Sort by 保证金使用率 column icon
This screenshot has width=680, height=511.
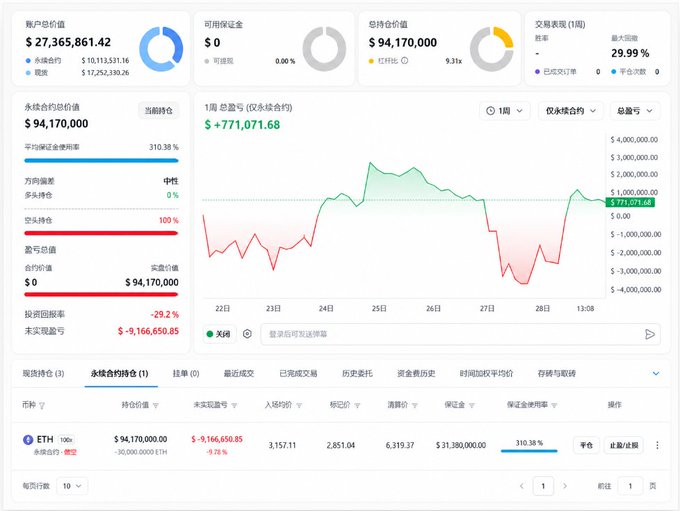tap(554, 406)
